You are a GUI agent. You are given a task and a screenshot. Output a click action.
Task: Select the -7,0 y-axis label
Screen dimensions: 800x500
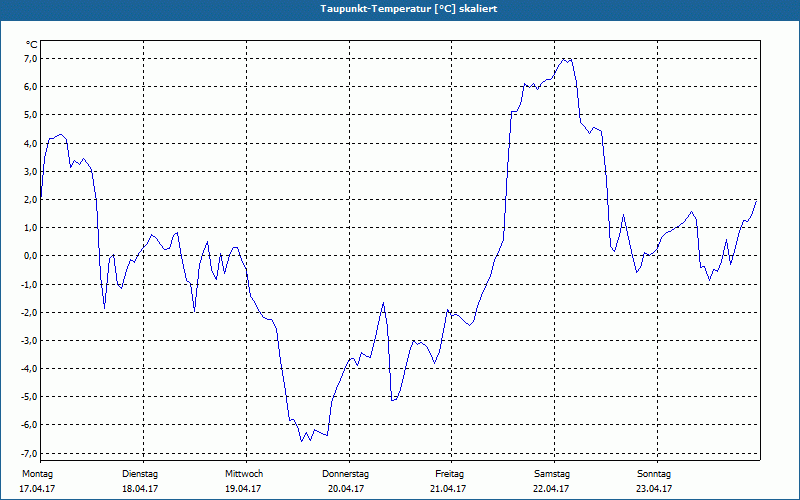[29, 454]
